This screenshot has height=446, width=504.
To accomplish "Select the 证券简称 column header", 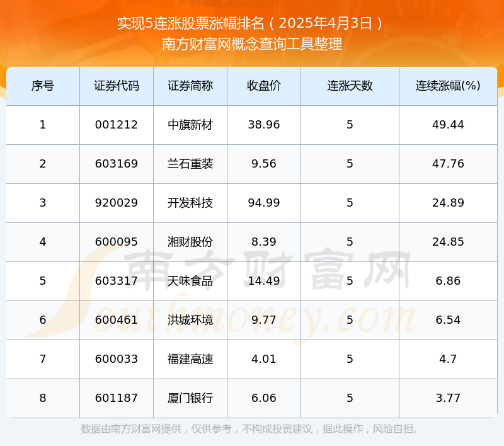I will 190,86.
